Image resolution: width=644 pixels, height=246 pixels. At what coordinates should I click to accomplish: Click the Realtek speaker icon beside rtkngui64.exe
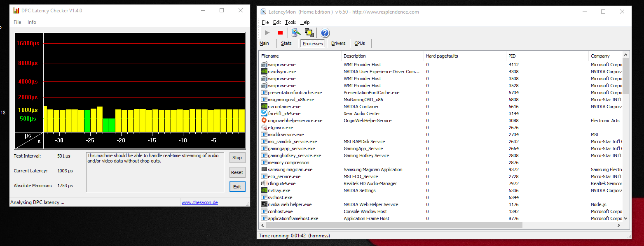(264, 183)
